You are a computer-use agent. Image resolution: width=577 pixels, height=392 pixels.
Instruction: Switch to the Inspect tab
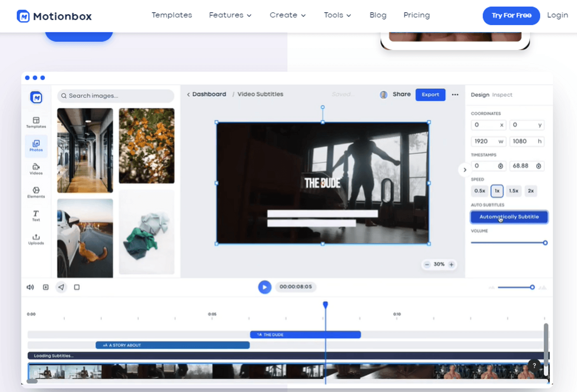pos(502,95)
